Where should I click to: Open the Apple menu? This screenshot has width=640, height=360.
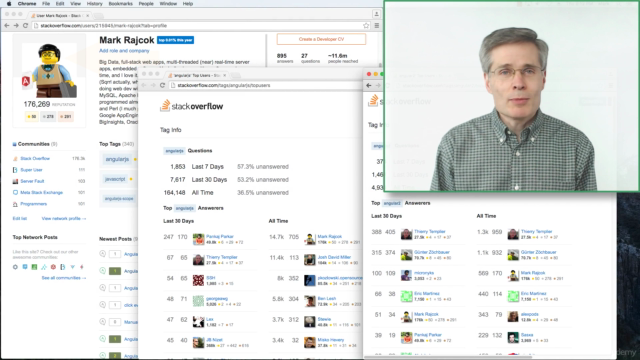[9, 4]
